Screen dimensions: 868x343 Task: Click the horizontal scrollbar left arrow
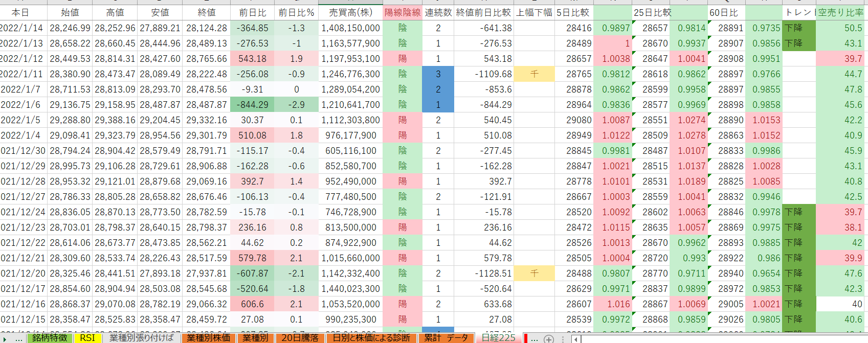575,339
